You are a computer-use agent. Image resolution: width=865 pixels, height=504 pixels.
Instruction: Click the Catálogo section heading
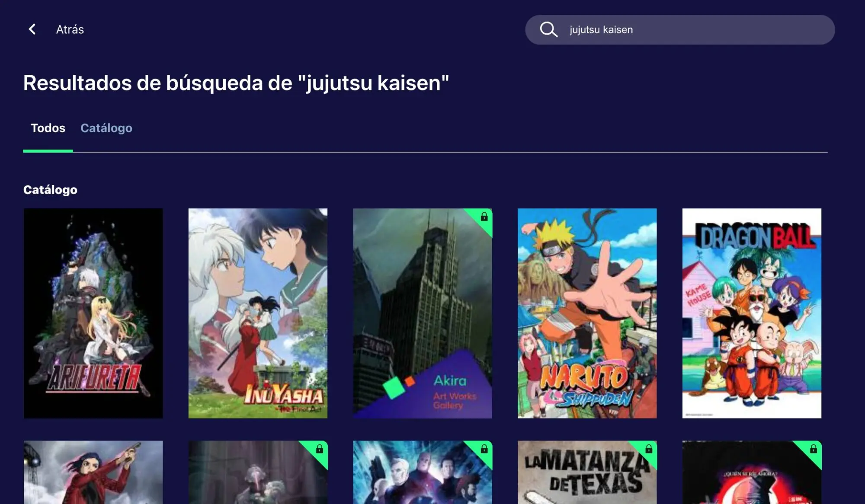click(50, 190)
